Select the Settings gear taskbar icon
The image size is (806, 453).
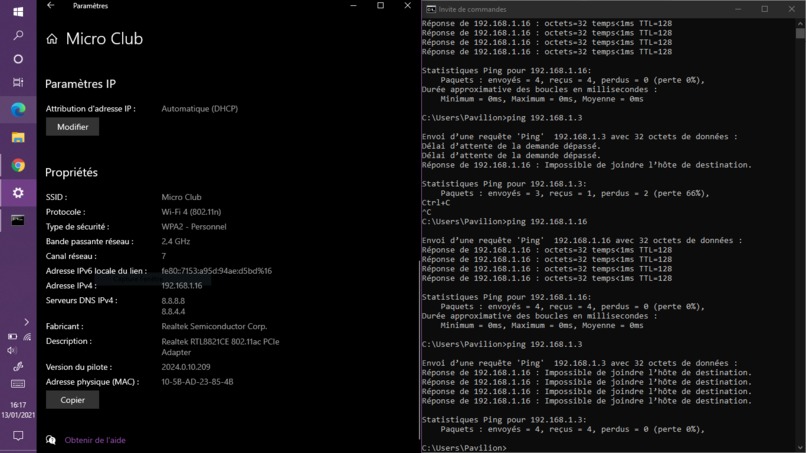pyautogui.click(x=18, y=193)
